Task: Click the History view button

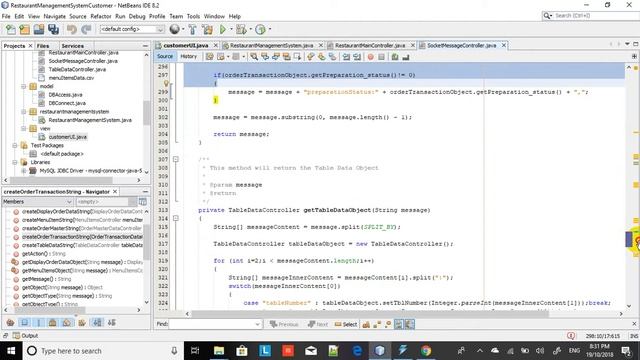Action: [189, 56]
